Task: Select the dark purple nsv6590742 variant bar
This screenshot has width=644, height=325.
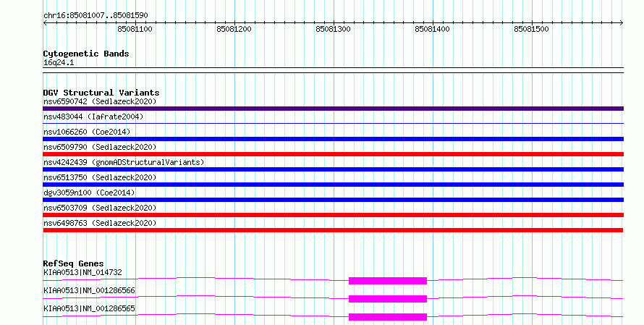Action: pos(333,109)
